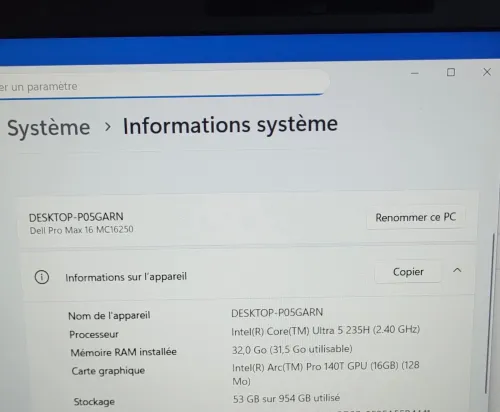Image resolution: width=500 pixels, height=412 pixels.
Task: Click the vertical scrollbar on the right
Action: click(489, 313)
